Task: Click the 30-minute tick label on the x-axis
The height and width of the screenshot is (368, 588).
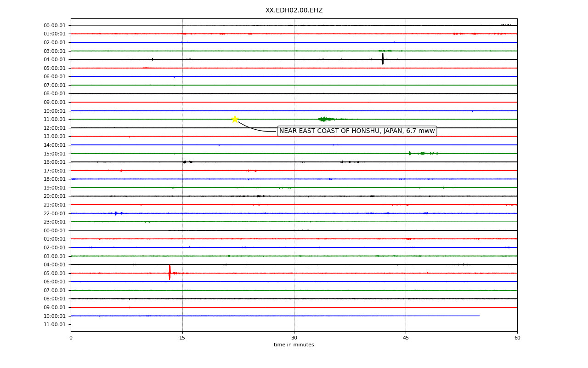Action: point(294,338)
